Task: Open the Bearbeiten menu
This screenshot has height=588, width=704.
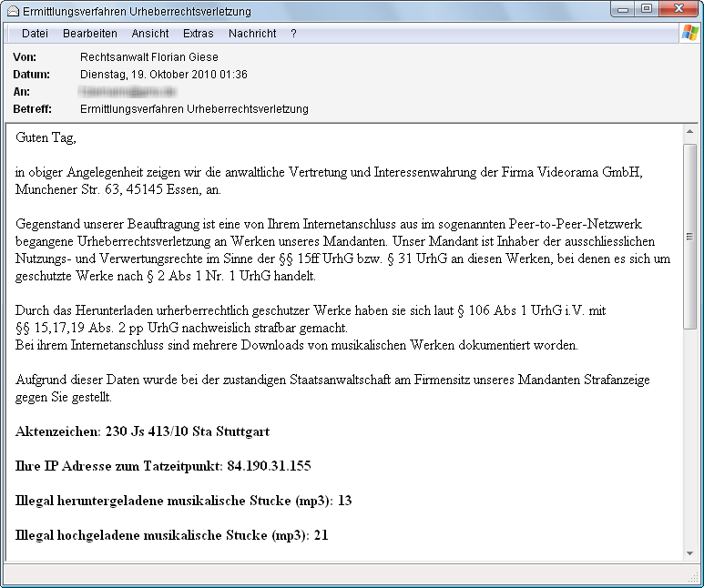Action: click(90, 34)
